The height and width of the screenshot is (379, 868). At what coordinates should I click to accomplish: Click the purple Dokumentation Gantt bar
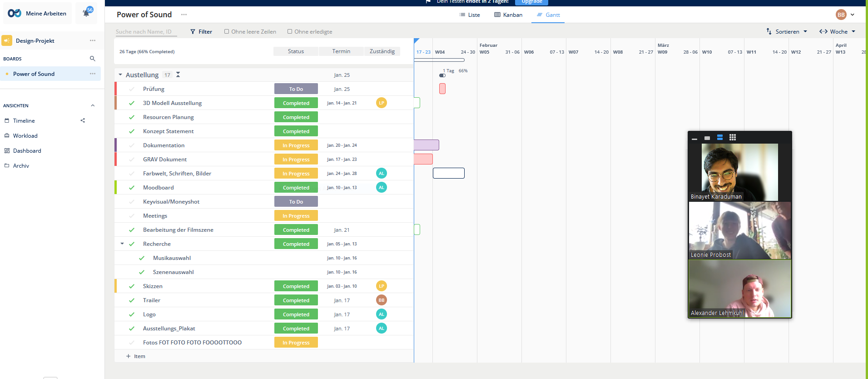point(427,145)
